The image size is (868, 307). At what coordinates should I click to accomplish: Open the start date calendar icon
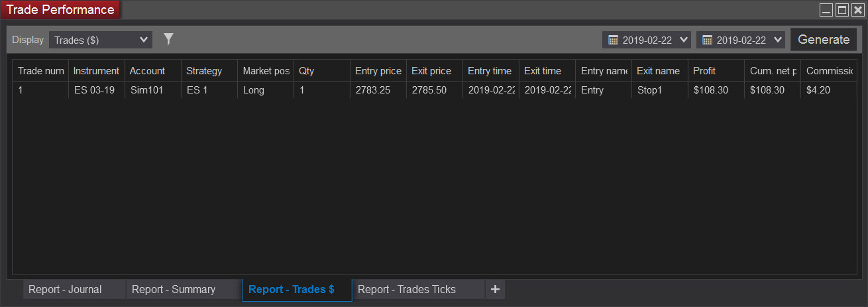tap(613, 40)
